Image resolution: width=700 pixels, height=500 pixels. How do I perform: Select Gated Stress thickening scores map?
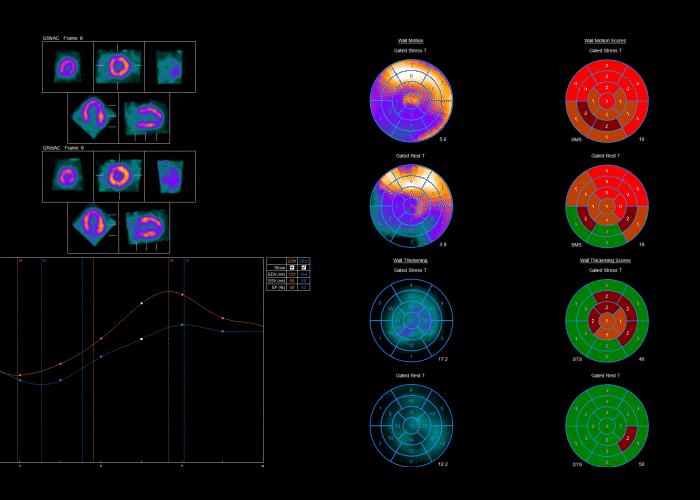point(607,321)
